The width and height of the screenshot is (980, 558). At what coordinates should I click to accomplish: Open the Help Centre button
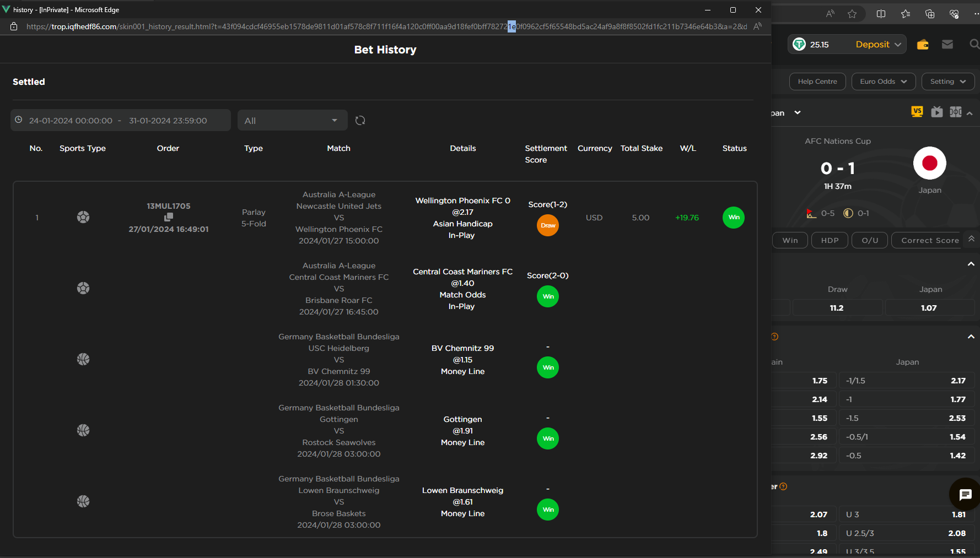(817, 82)
